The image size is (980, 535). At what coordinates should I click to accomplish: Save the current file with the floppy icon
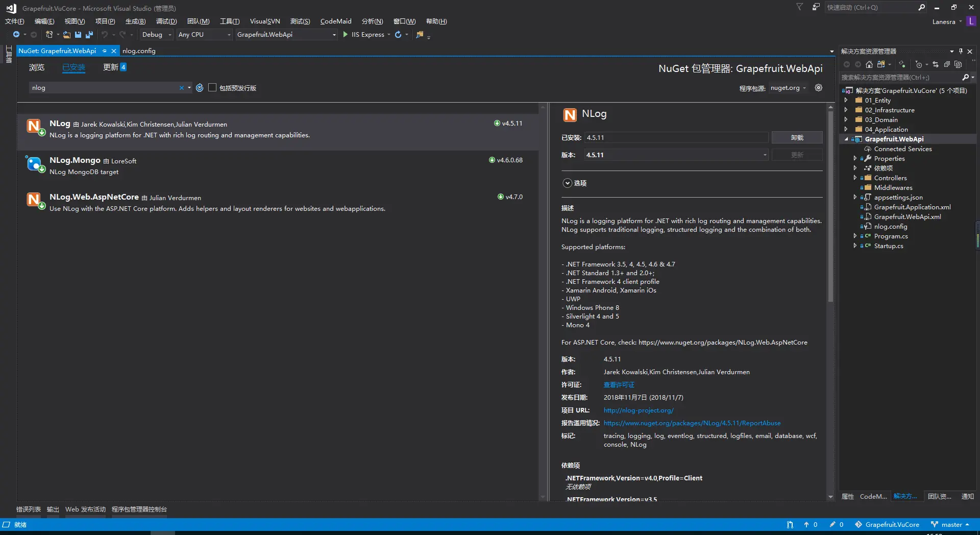pos(78,35)
